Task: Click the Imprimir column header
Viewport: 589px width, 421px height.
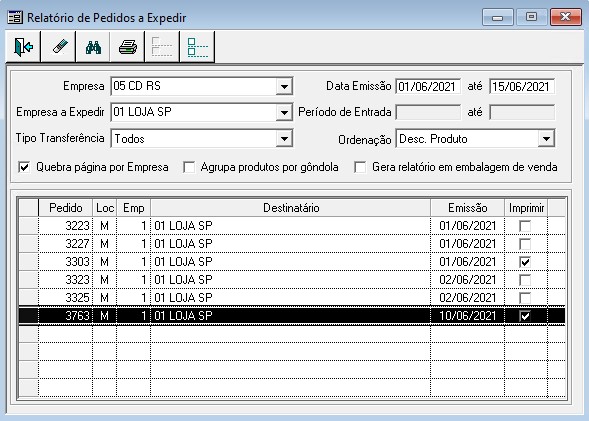Action: (526, 208)
